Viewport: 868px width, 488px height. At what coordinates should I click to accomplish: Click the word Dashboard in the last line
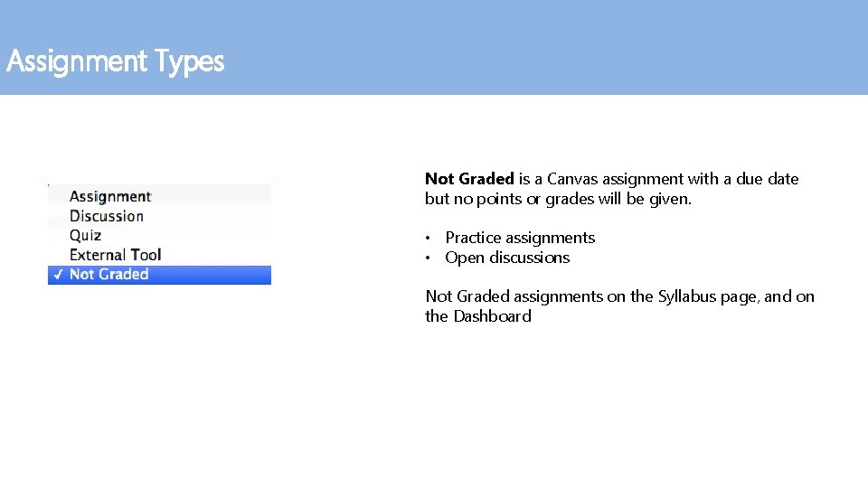click(x=492, y=316)
